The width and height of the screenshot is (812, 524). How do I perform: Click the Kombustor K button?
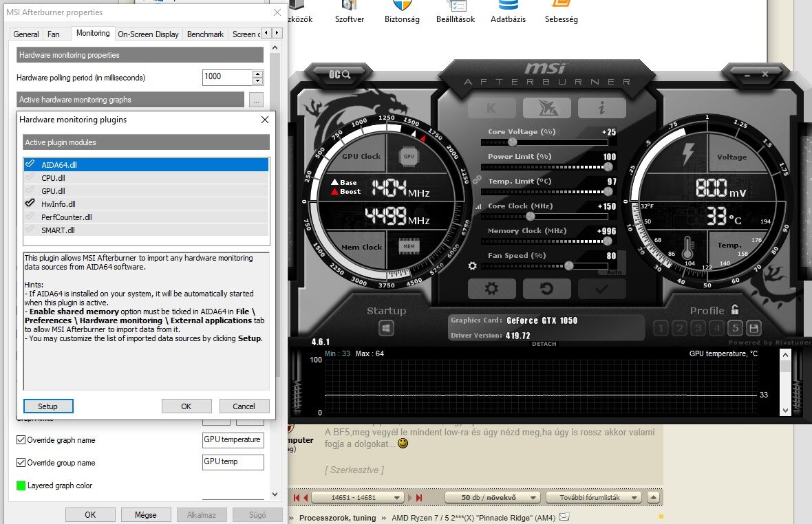tap(491, 108)
